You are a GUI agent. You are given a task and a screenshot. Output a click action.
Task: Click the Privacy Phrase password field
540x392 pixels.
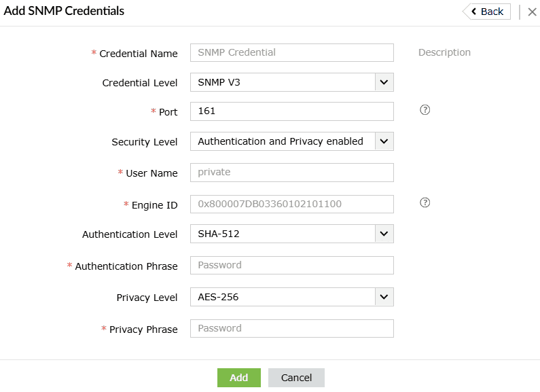click(x=291, y=328)
